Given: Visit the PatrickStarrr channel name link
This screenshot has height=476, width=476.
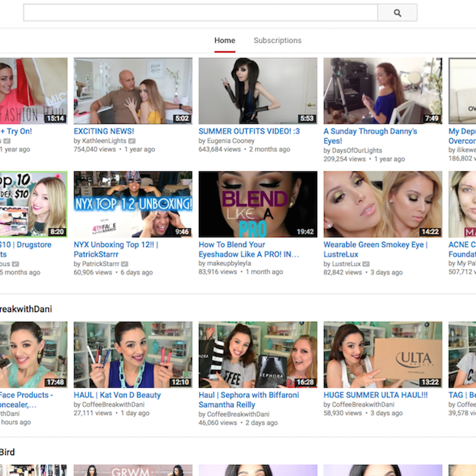Looking at the screenshot, I should 101,264.
